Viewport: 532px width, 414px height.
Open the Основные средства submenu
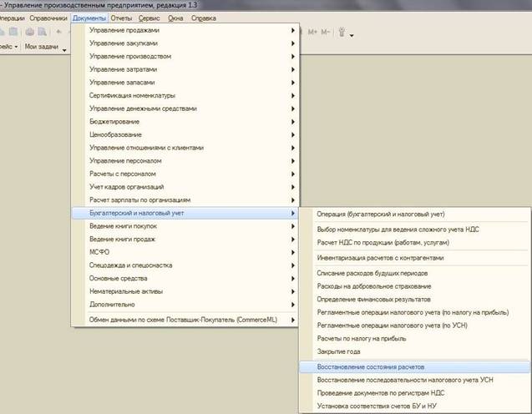[x=185, y=279]
